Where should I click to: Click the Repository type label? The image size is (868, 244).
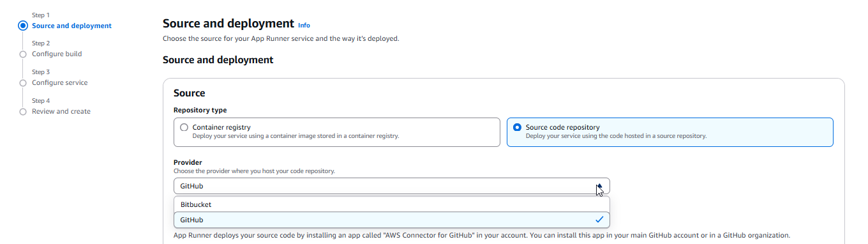pos(200,110)
